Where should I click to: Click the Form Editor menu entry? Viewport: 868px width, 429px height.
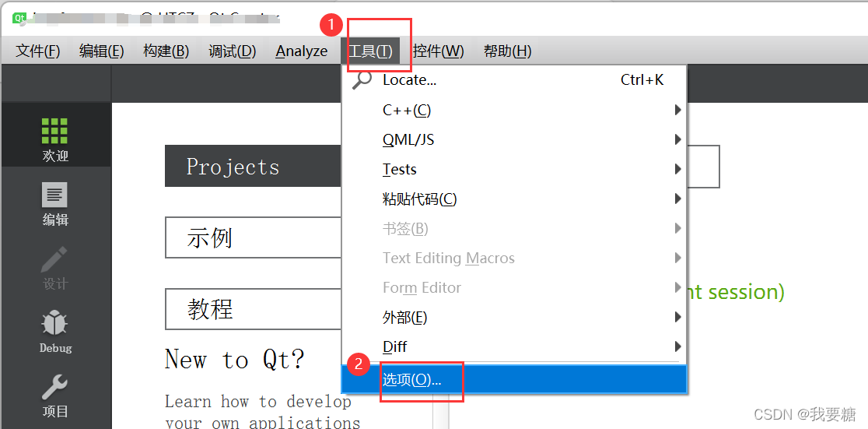[514, 287]
